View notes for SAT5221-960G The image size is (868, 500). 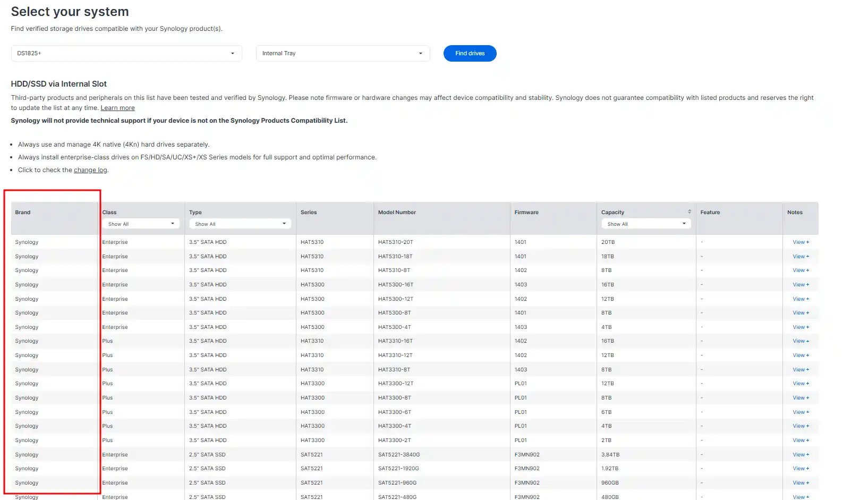click(x=801, y=483)
